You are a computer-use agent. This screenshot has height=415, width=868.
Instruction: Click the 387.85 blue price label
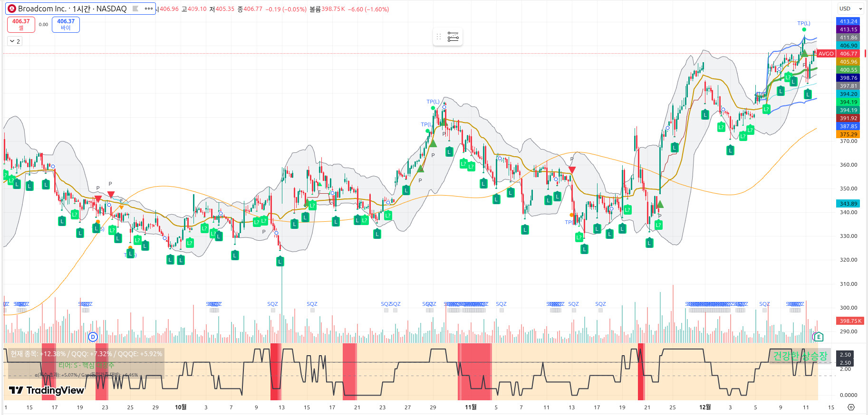click(848, 126)
